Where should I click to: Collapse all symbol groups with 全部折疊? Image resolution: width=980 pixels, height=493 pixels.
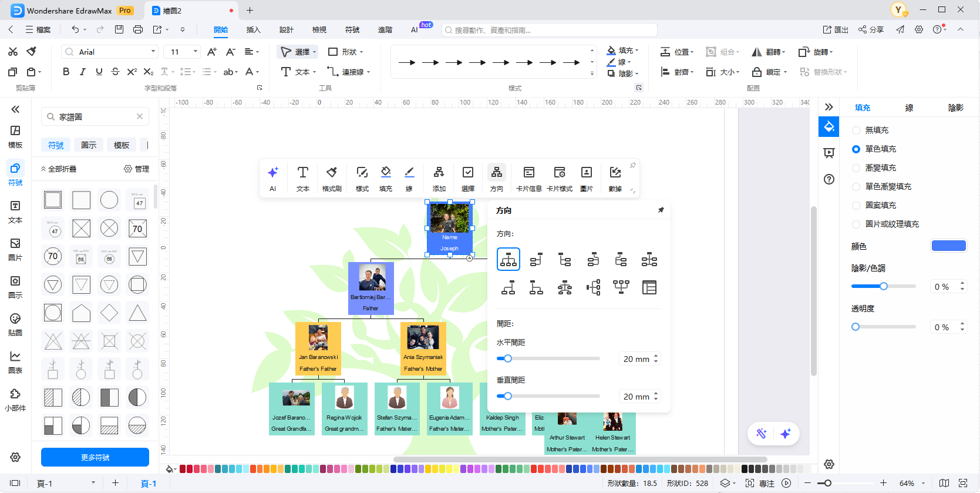tap(59, 169)
